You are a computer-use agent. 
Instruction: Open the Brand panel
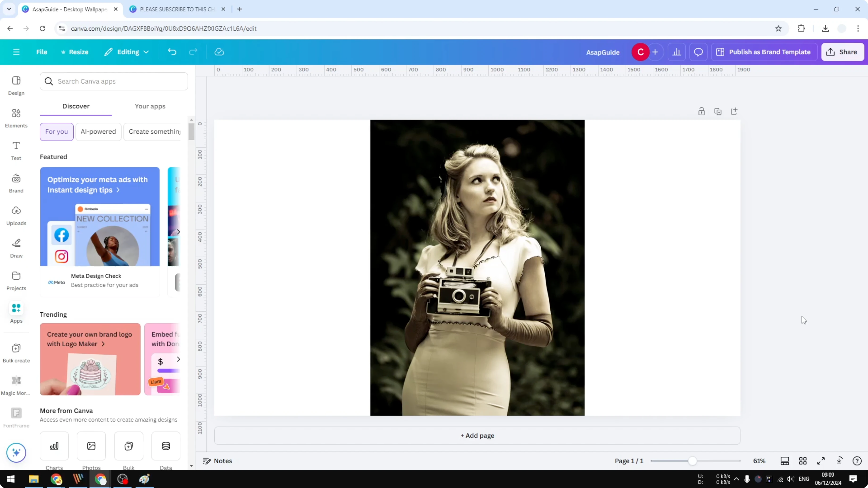coord(16,183)
